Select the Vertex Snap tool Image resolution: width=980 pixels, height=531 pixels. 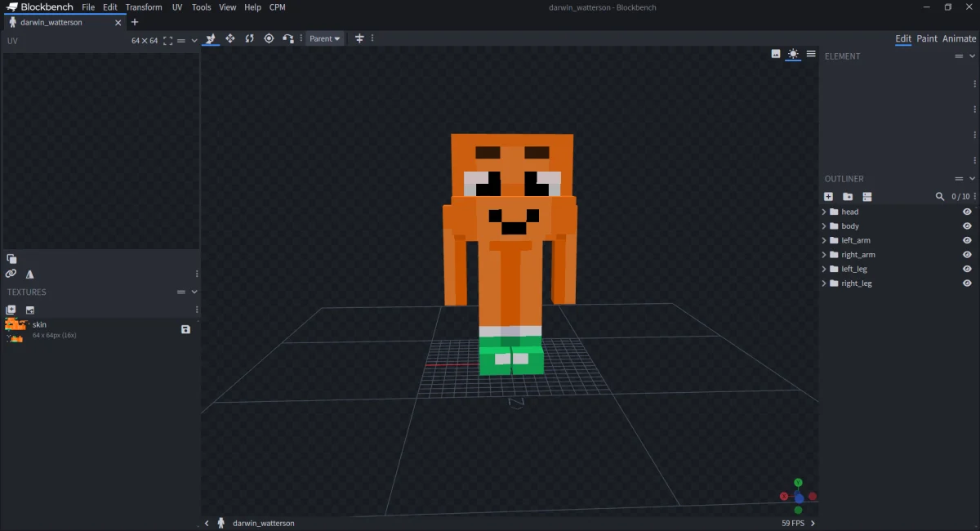[288, 38]
